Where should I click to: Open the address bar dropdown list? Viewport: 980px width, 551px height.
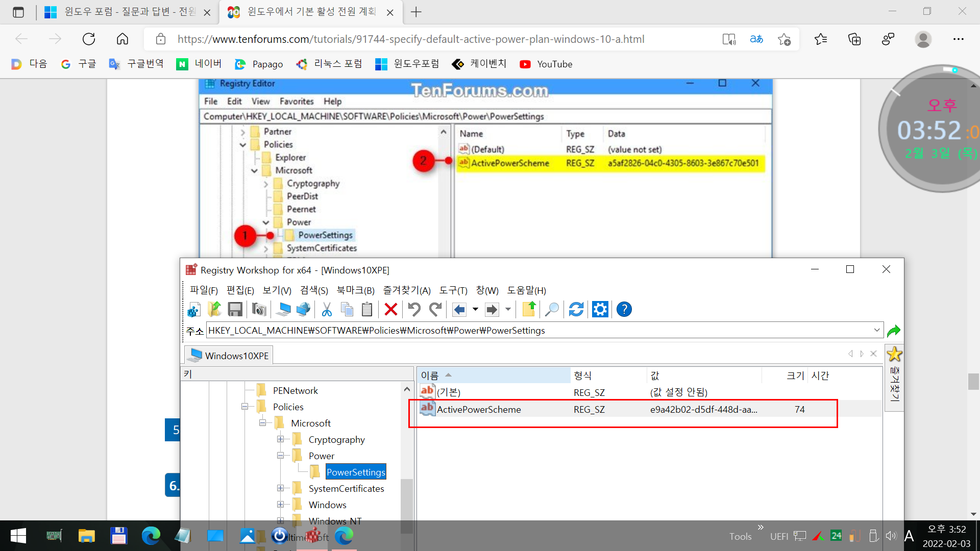[877, 330]
